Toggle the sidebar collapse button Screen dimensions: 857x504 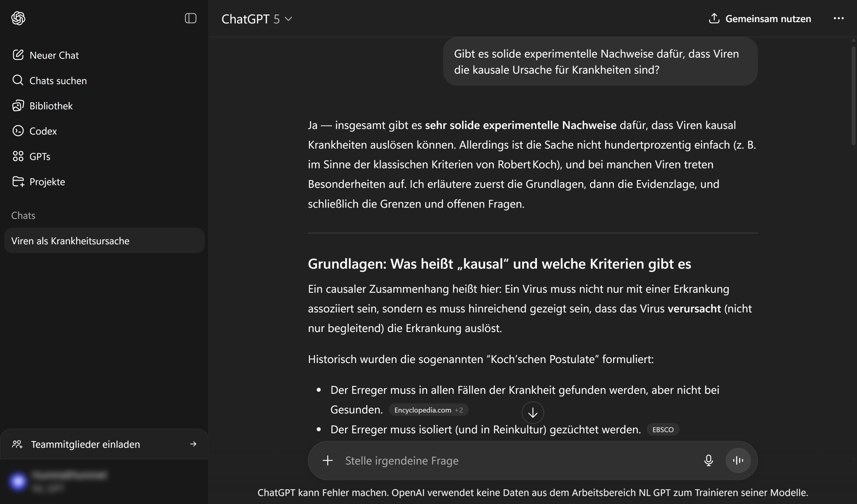click(x=190, y=18)
